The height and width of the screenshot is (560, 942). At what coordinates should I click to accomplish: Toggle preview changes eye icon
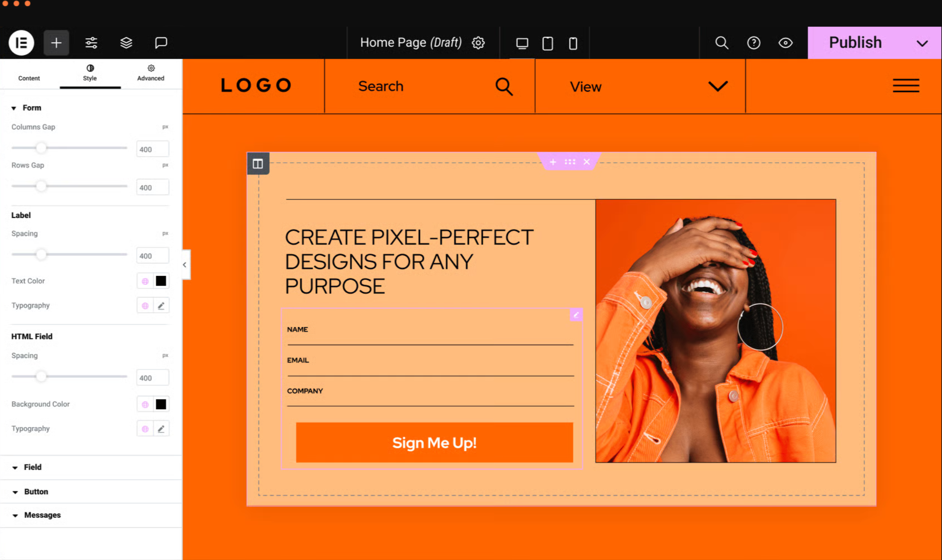pyautogui.click(x=785, y=43)
